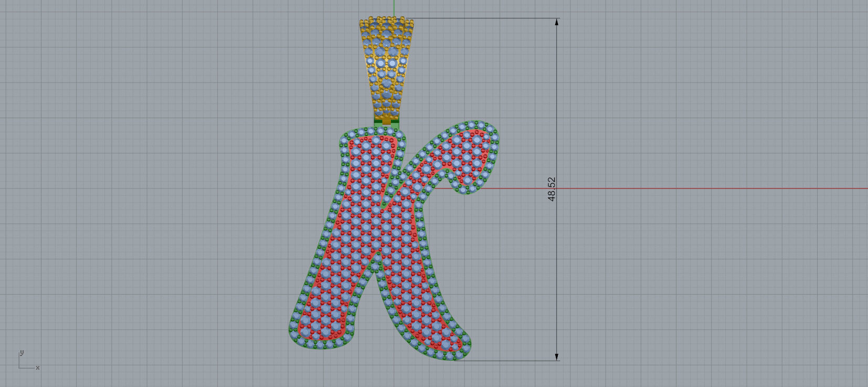Click the green Y-axis line above the bail
The image size is (868, 387).
[x=394, y=8]
